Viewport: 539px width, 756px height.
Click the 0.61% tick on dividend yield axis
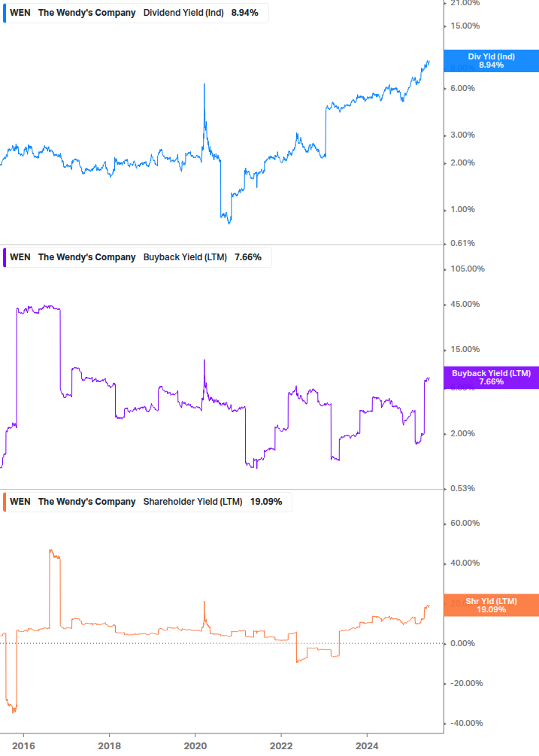point(462,244)
